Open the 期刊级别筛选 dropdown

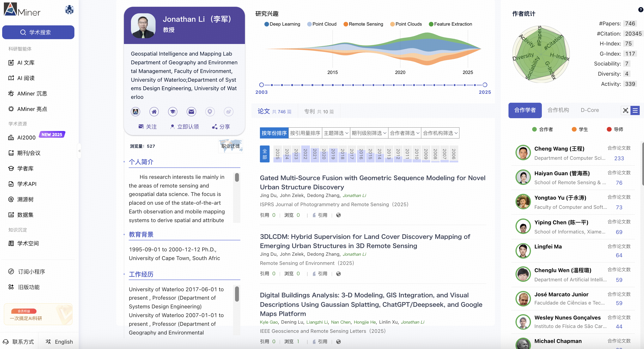369,133
